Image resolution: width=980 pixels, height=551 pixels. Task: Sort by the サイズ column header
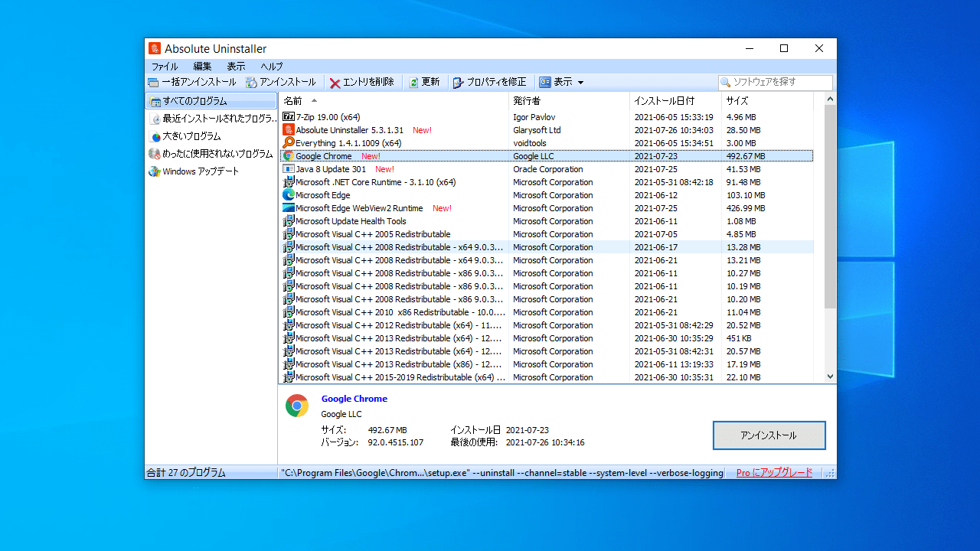point(767,101)
